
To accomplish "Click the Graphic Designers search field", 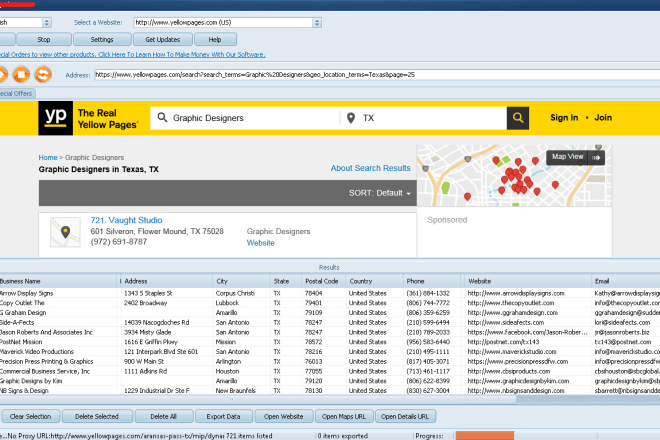I will 245,118.
